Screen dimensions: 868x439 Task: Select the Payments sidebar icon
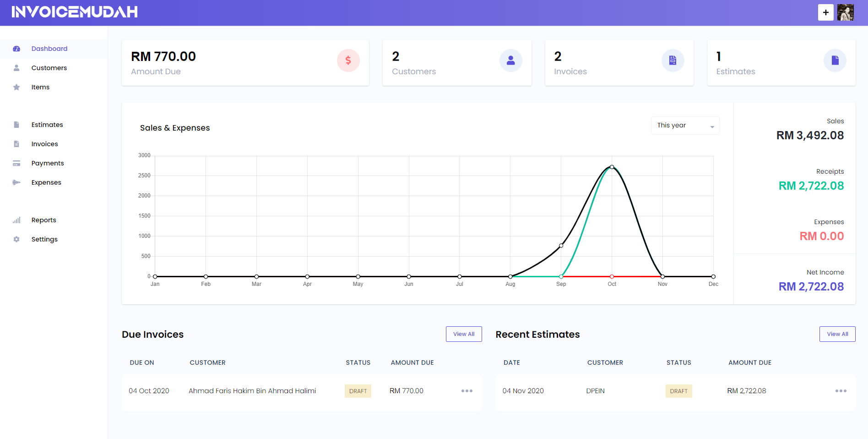tap(16, 163)
